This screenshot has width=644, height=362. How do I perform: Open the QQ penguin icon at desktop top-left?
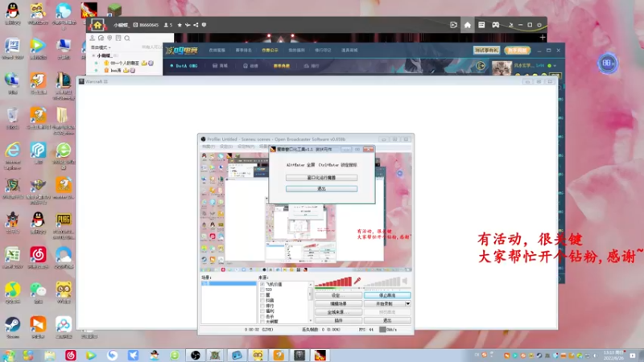pyautogui.click(x=13, y=13)
